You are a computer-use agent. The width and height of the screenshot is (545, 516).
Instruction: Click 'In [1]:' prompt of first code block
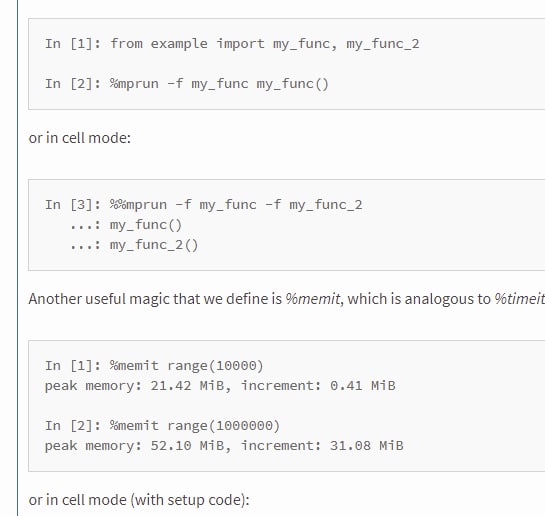pos(73,44)
